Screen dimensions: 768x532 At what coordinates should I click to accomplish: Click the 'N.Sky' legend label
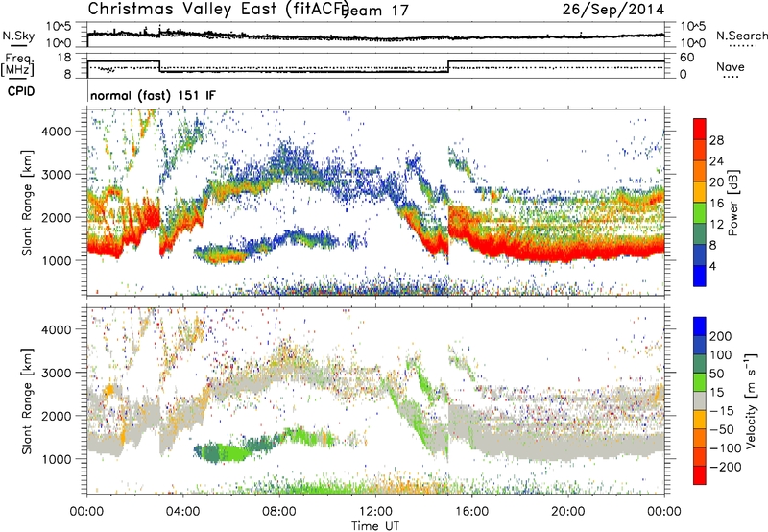point(18,36)
